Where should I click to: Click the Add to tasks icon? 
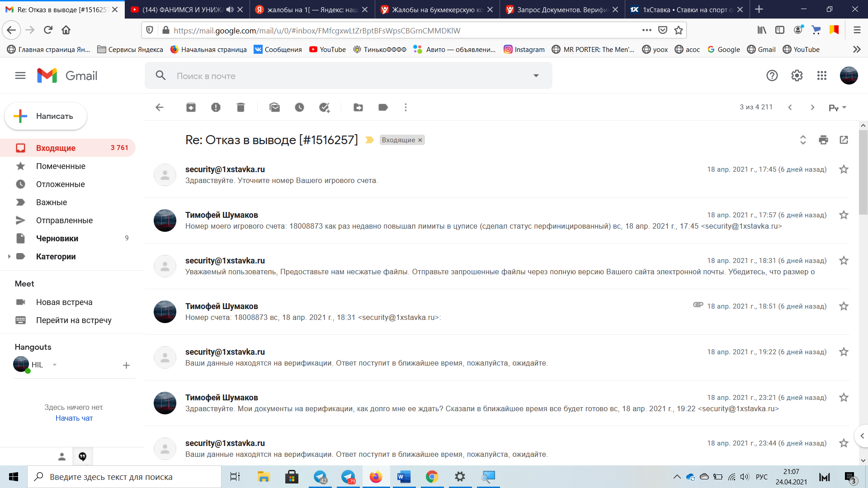(x=324, y=108)
